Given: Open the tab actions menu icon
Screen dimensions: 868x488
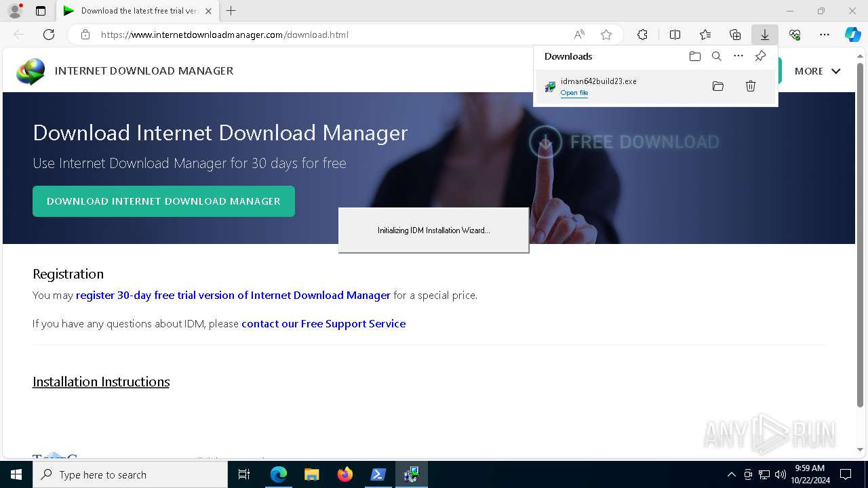Looking at the screenshot, I should click(x=41, y=11).
